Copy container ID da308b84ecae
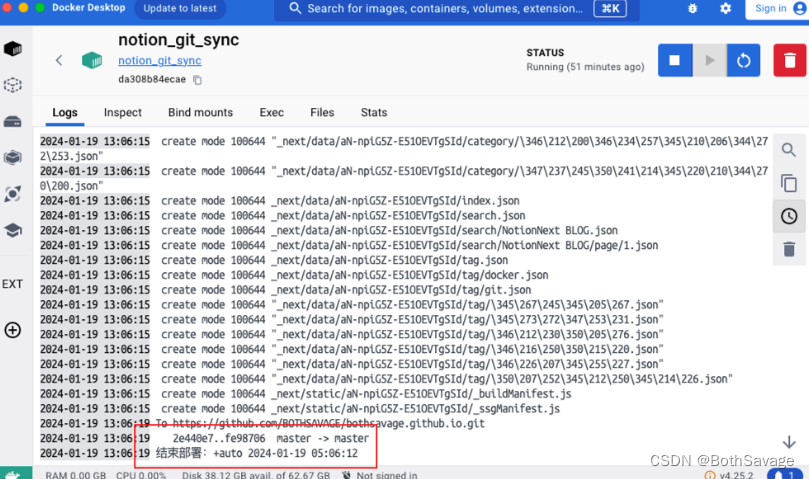809x479 pixels. pyautogui.click(x=197, y=79)
